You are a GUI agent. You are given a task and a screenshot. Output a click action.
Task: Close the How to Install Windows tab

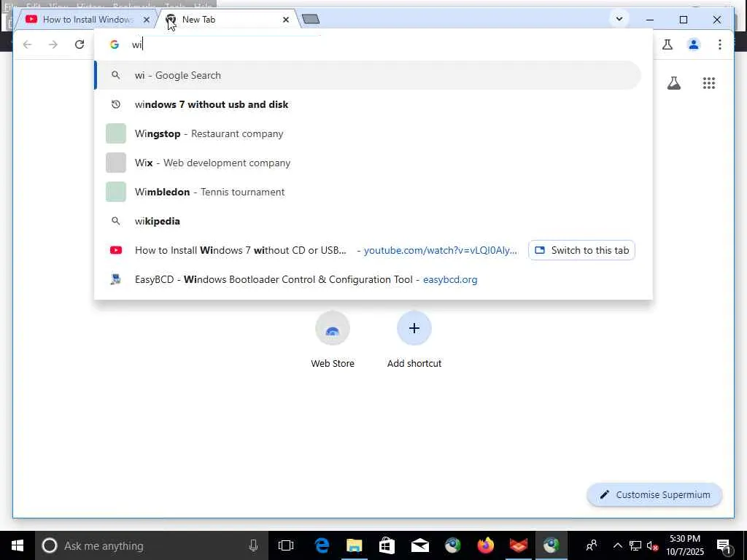coord(146,20)
